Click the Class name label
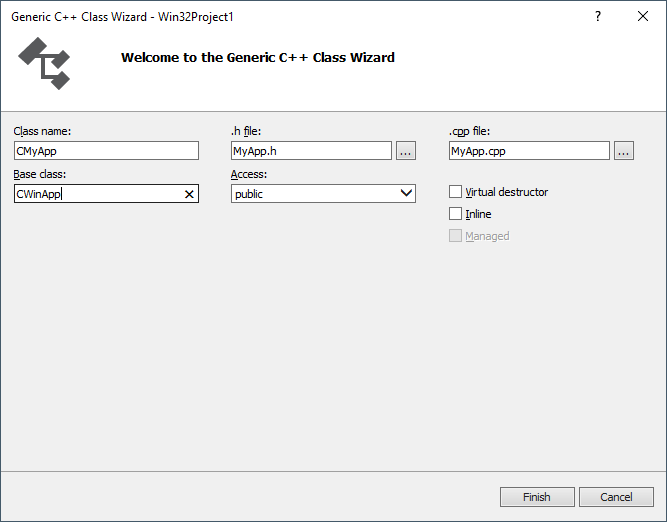 [42, 131]
